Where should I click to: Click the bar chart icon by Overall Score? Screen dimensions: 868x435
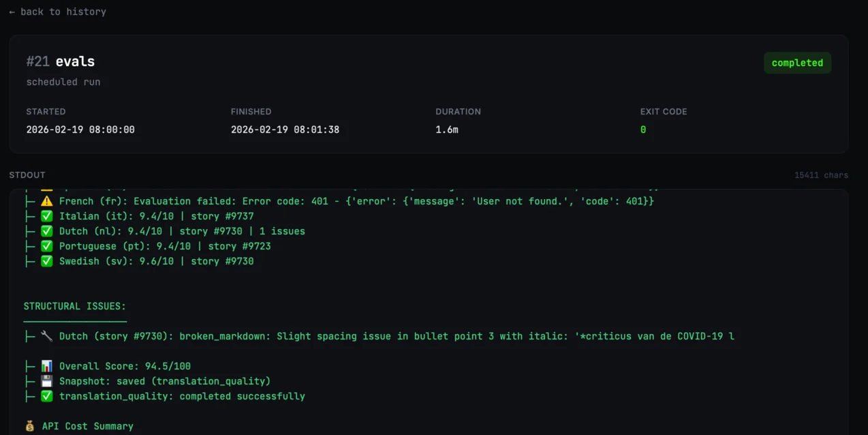point(46,366)
